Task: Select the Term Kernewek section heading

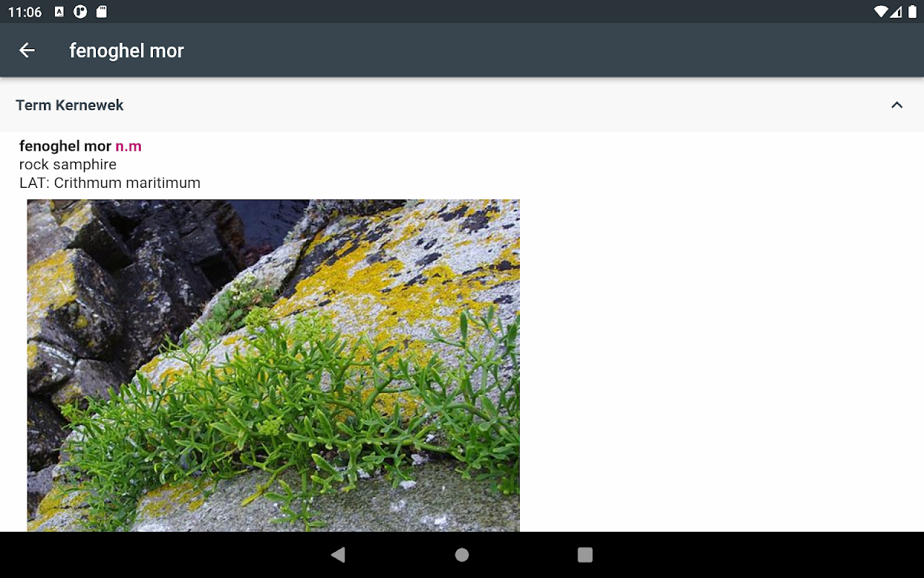Action: [x=69, y=105]
